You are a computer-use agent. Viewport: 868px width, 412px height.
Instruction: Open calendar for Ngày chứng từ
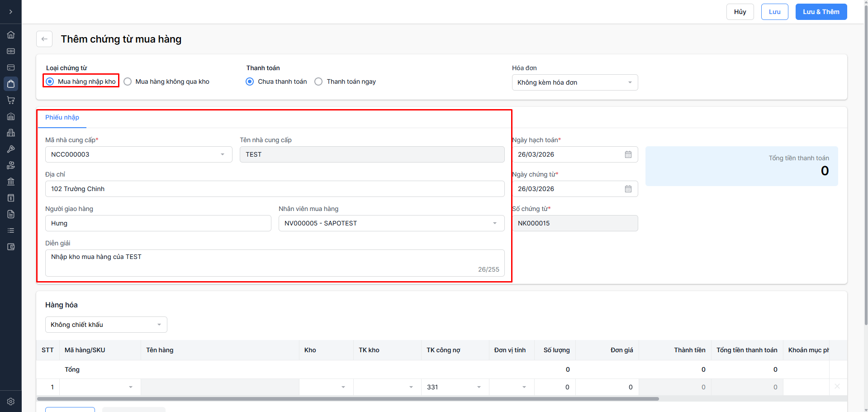(x=628, y=189)
